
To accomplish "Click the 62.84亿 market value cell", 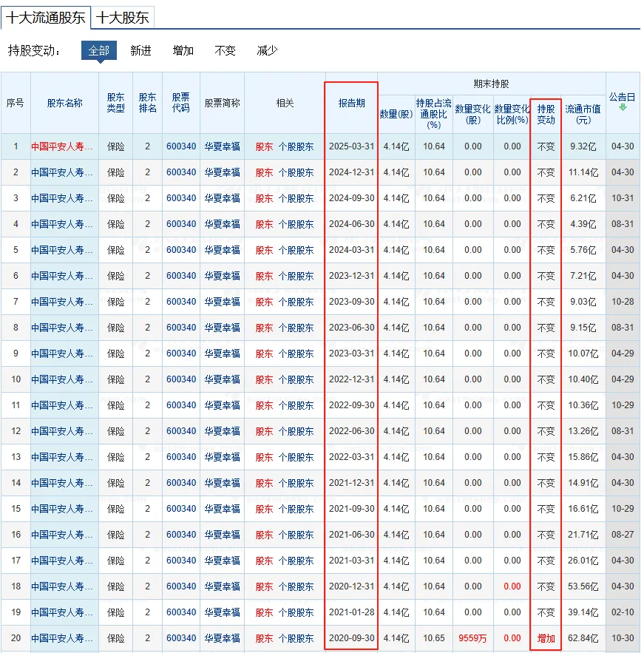I will [x=583, y=638].
